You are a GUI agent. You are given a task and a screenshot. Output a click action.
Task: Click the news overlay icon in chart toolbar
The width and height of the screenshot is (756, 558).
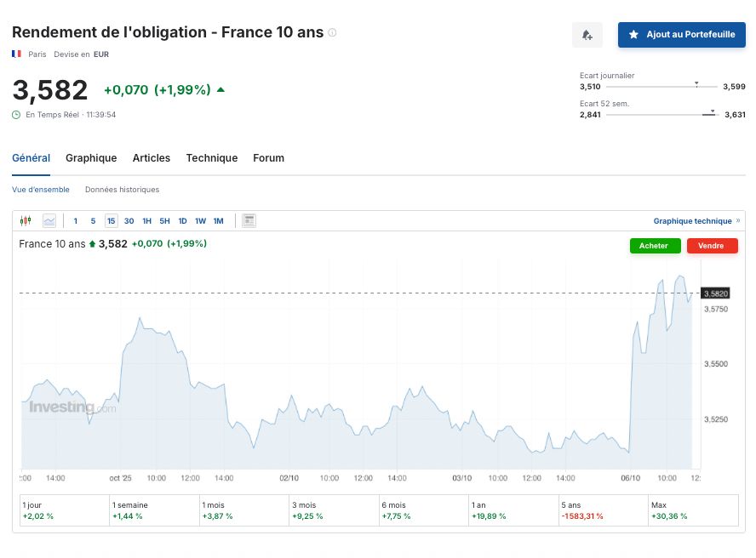point(249,220)
